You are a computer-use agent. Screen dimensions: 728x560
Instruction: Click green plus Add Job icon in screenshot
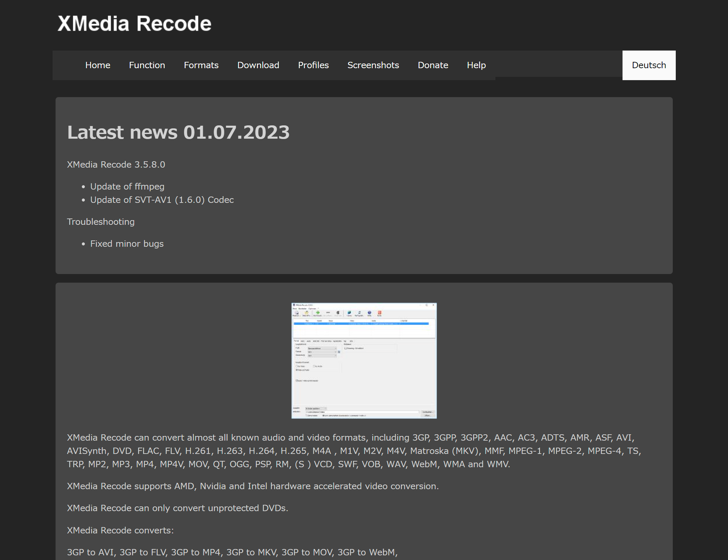click(318, 313)
